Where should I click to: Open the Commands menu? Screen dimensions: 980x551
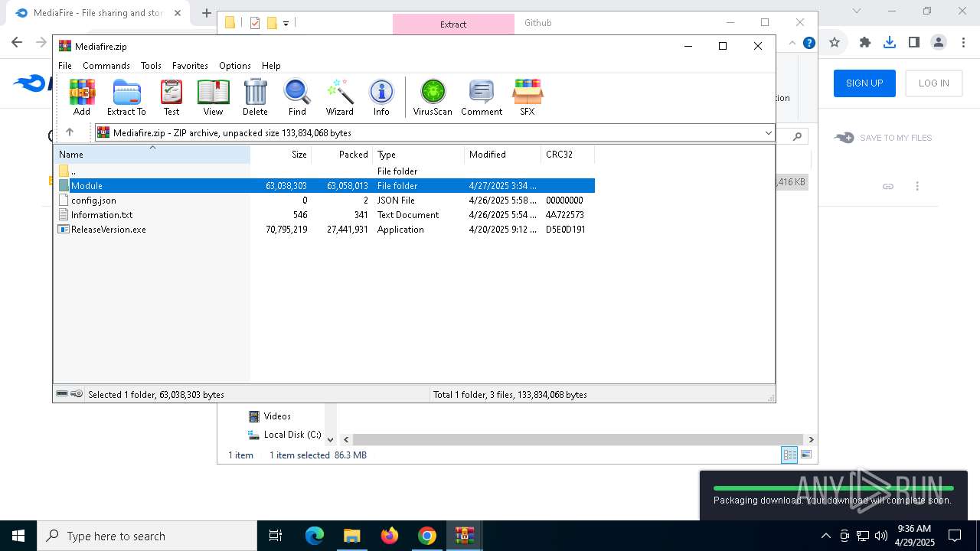(x=106, y=66)
